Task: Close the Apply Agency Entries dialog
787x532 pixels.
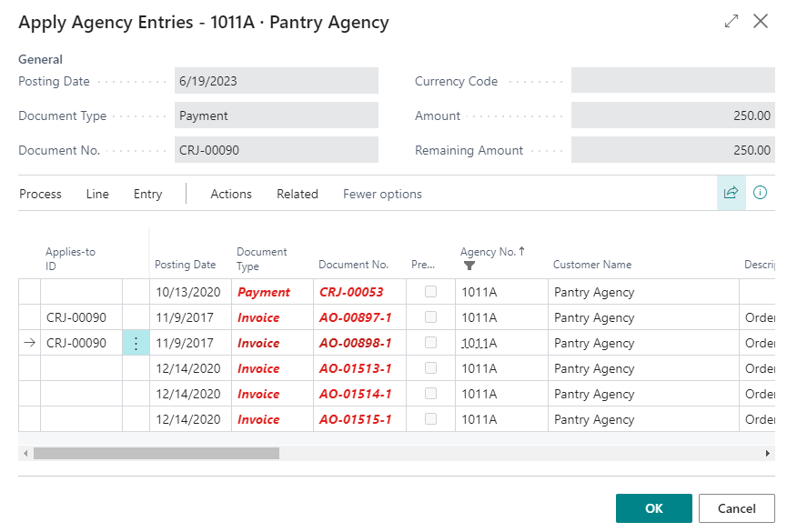Action: point(761,21)
